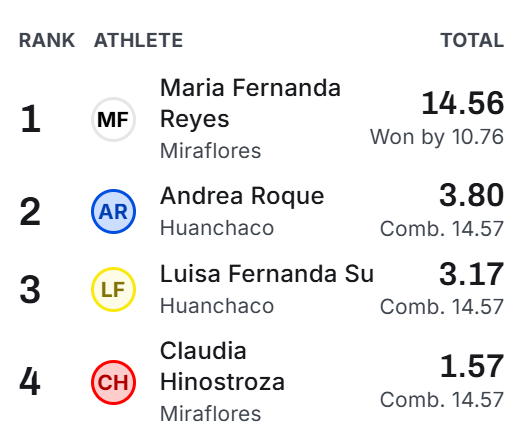Click the red CH avatar icon

[x=113, y=382]
